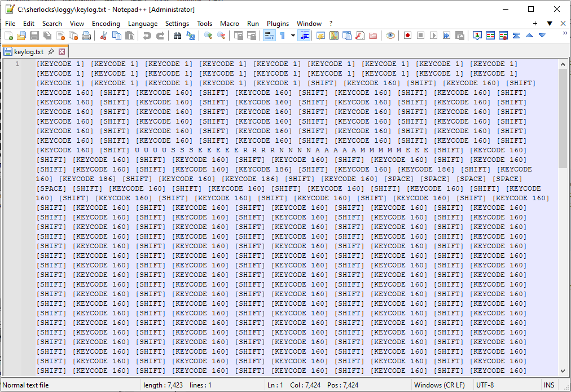Open the Folder as Workspace icon
The height and width of the screenshot is (392, 571).
pyautogui.click(x=373, y=36)
